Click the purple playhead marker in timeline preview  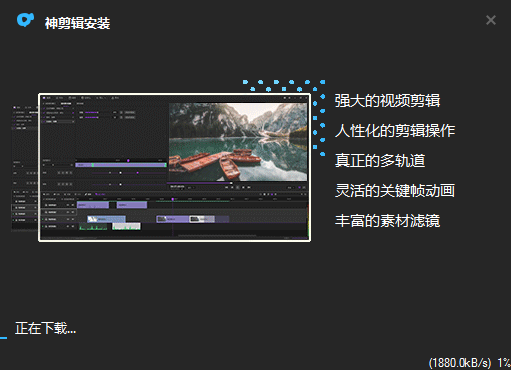pos(173,199)
